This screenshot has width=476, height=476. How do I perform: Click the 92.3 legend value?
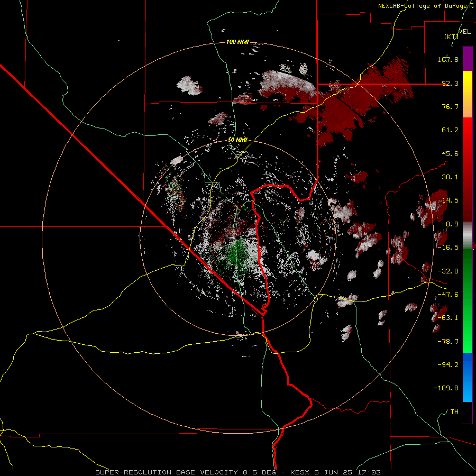click(450, 83)
